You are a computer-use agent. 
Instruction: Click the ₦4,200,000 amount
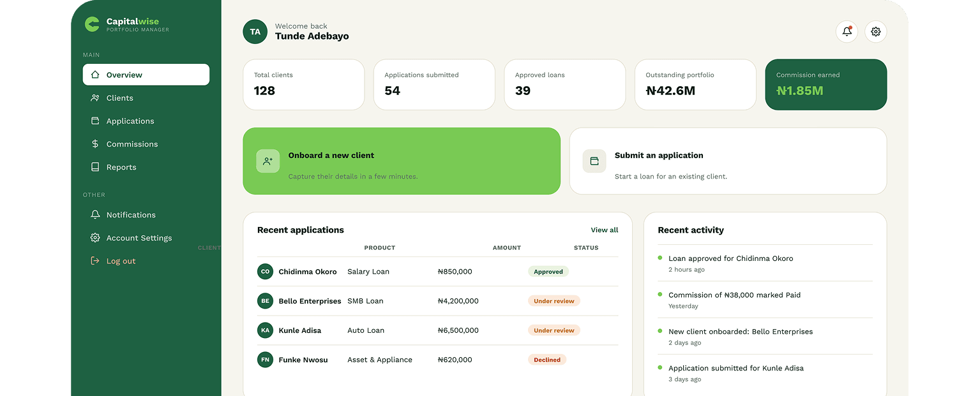[x=458, y=301]
